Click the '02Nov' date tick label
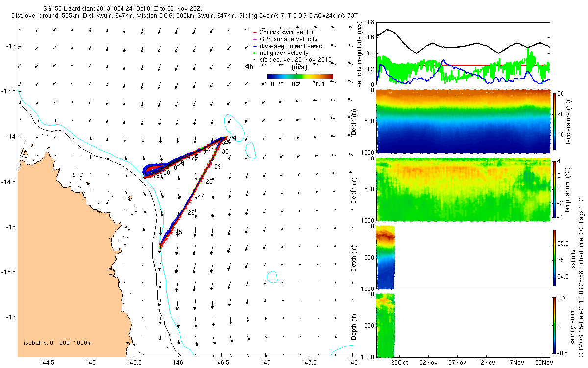This screenshot has width=588, height=368. pyautogui.click(x=429, y=362)
